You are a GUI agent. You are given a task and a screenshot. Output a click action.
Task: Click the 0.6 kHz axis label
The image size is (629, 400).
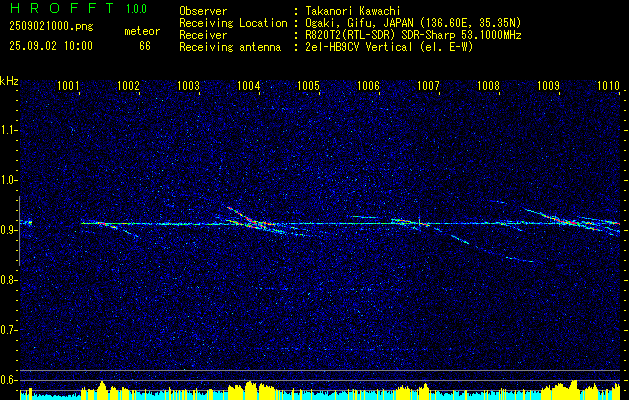pyautogui.click(x=8, y=380)
